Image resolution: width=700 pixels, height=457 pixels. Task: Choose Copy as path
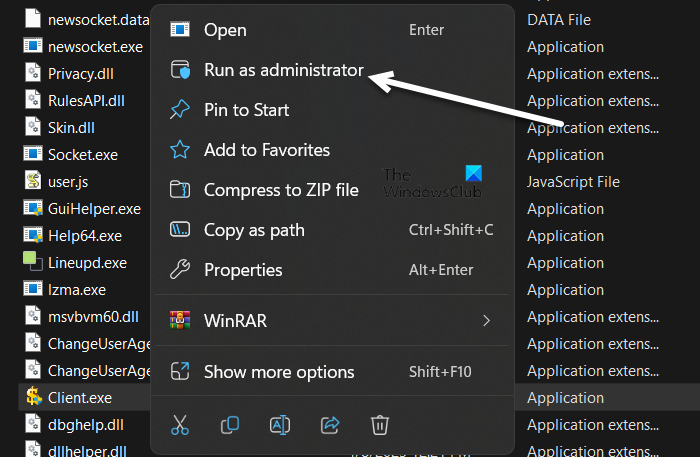(x=254, y=230)
